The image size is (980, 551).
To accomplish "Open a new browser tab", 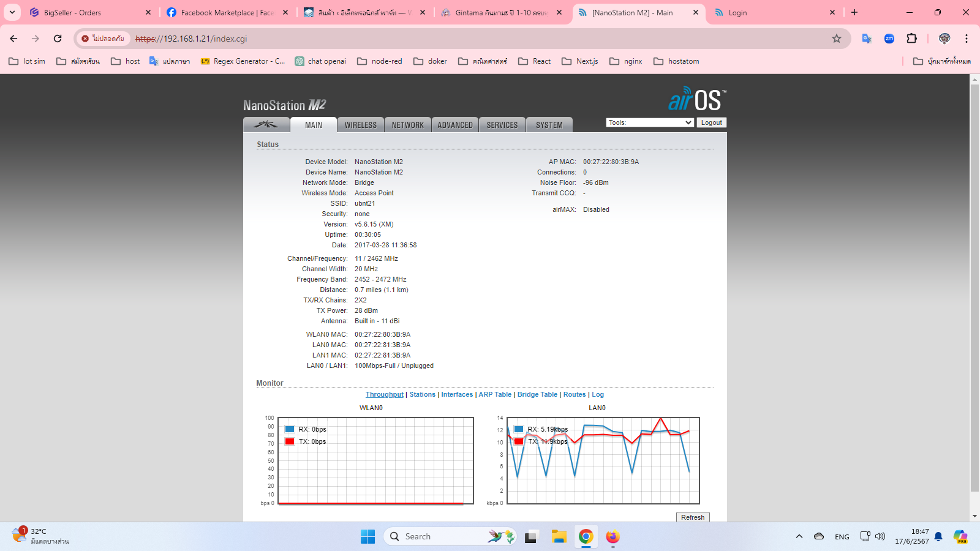I will [x=854, y=12].
